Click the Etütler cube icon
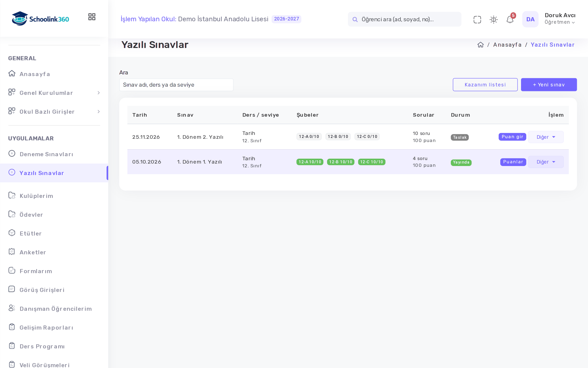The width and height of the screenshot is (588, 368). pyautogui.click(x=12, y=233)
